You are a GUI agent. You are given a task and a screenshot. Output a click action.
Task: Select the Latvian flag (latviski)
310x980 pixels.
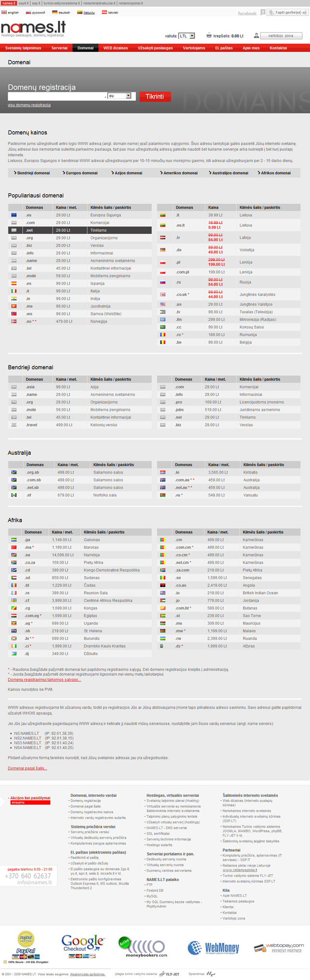pos(104,13)
